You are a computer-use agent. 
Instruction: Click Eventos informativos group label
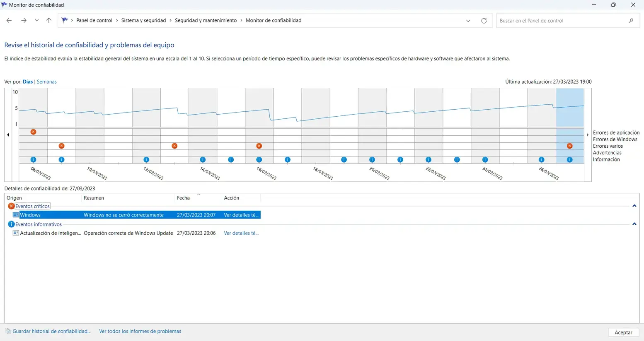39,224
